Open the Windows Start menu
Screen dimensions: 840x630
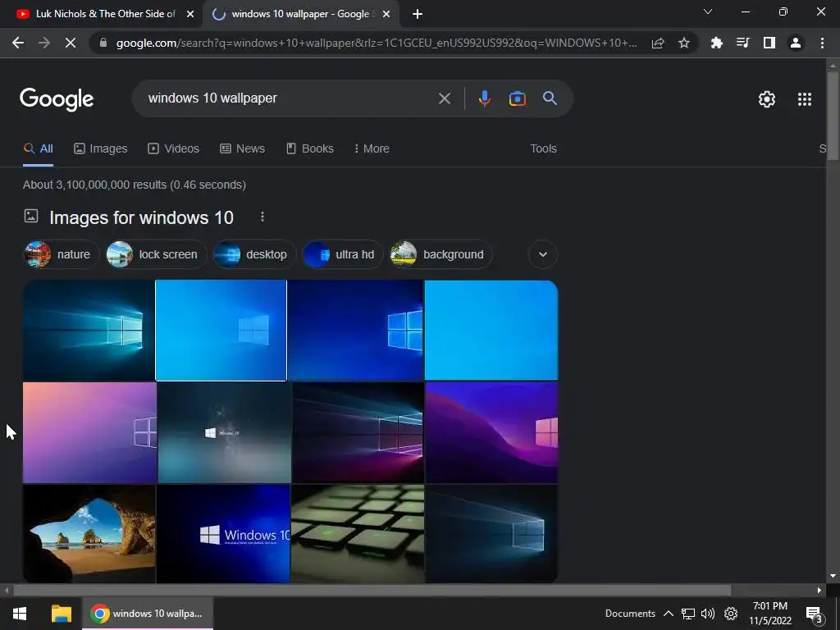pos(20,614)
